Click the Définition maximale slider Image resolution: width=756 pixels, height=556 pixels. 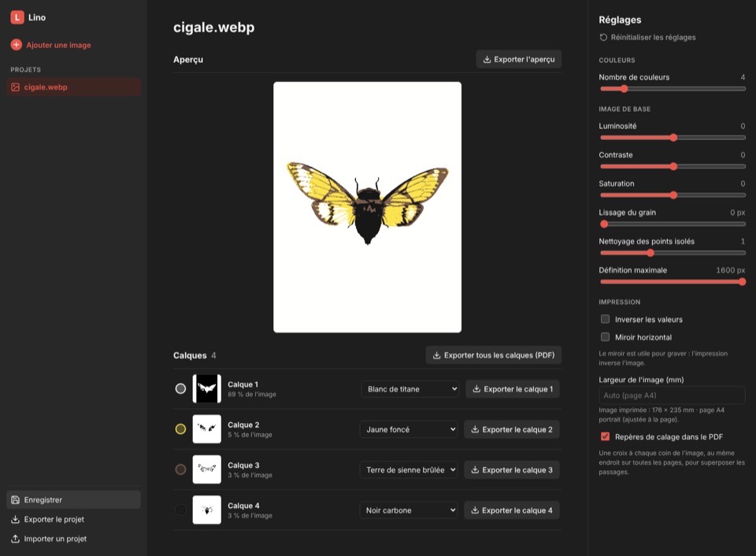673,282
